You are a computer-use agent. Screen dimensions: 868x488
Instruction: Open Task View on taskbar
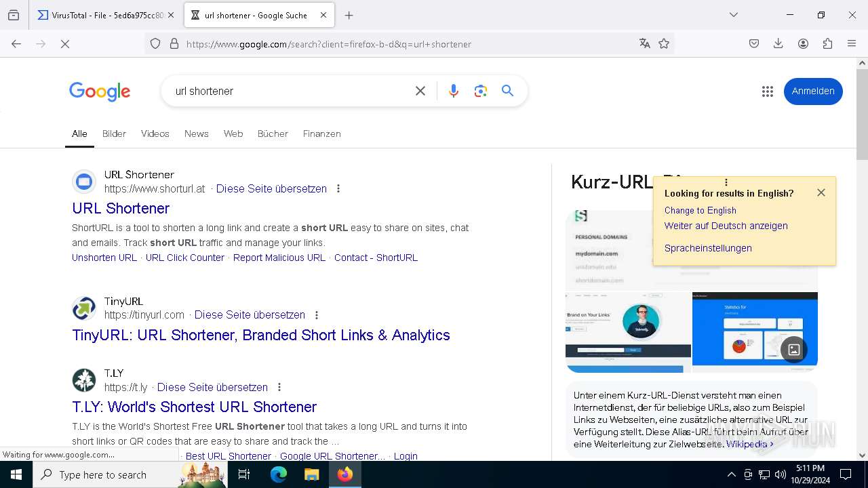[x=244, y=474]
